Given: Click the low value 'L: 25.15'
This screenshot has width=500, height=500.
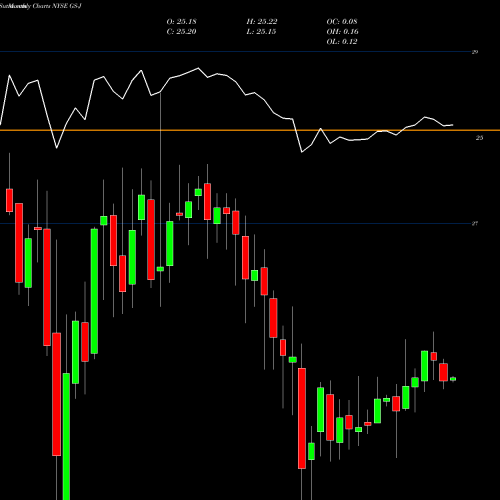Looking at the screenshot, I should 261,32.
